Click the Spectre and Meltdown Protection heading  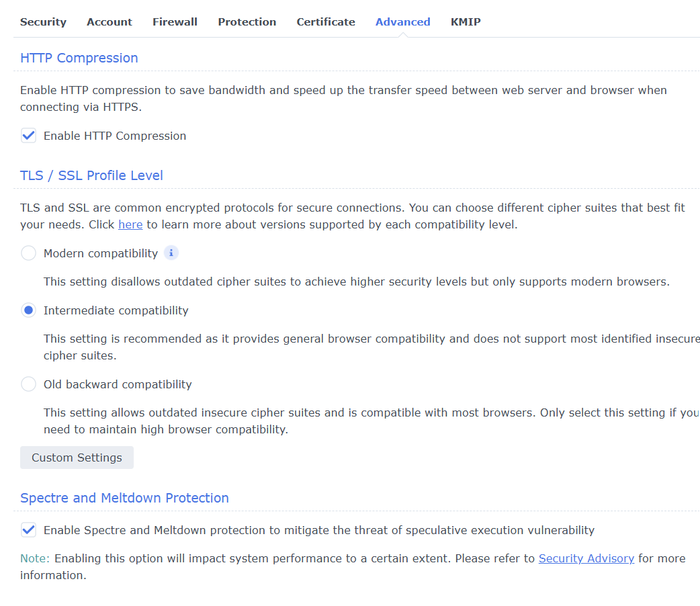[x=124, y=498]
